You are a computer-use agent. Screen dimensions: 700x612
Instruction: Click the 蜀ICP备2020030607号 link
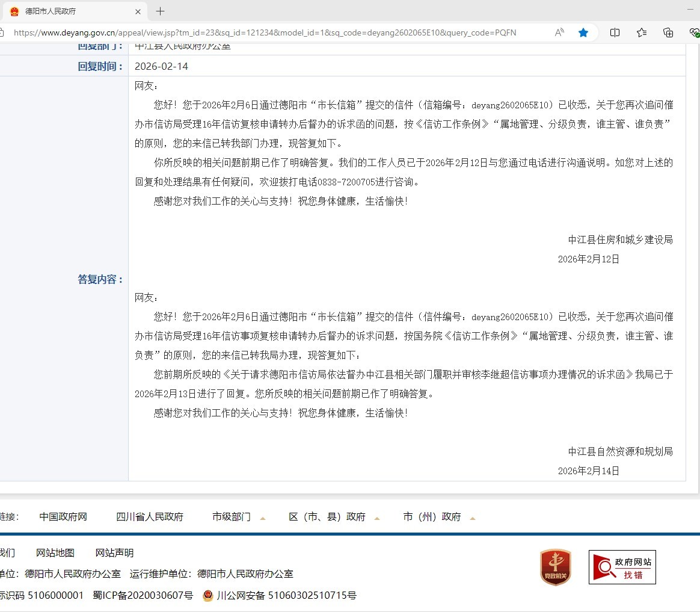tap(143, 596)
